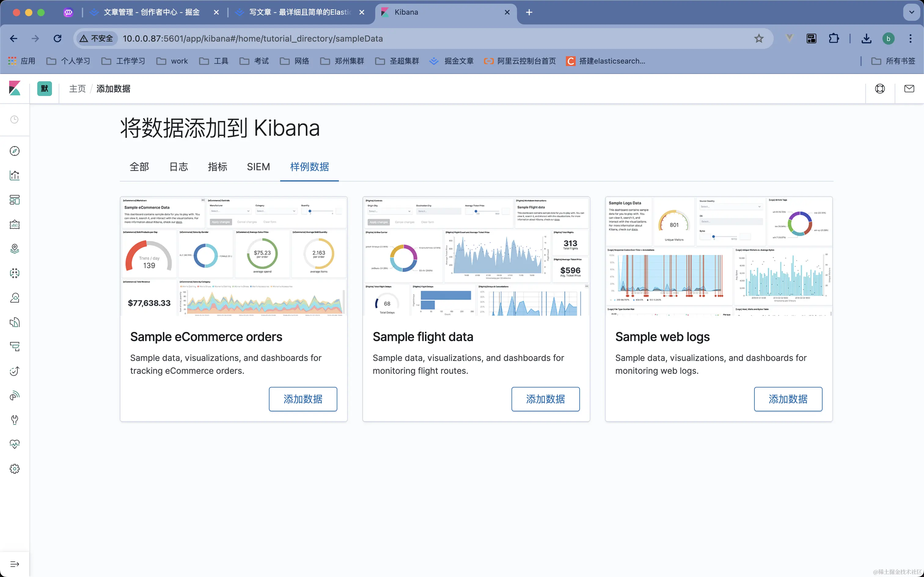924x577 pixels.
Task: Open Canvas icon in sidebar
Action: click(x=14, y=224)
